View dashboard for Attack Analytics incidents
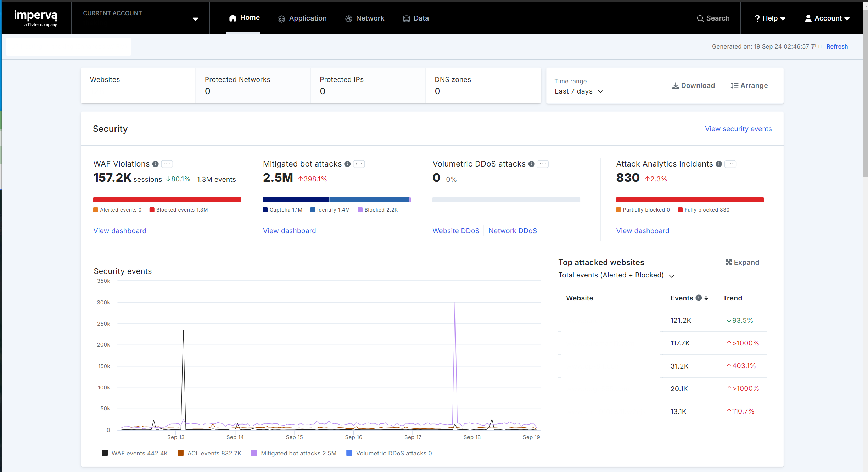Screen dimensions: 868x472 (643, 231)
